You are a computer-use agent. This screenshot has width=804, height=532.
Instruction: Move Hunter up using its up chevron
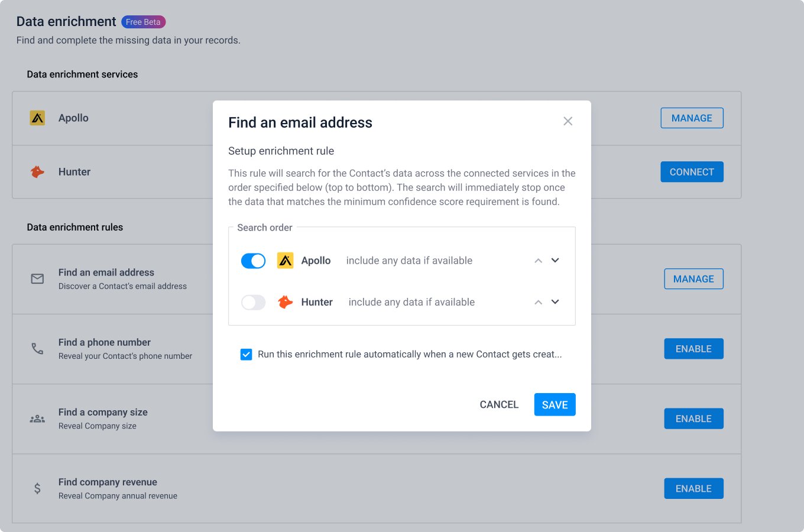(x=538, y=302)
